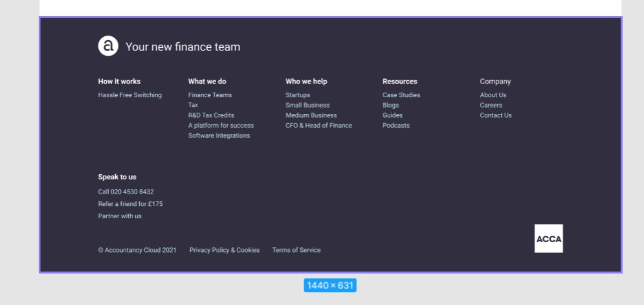This screenshot has width=644, height=305.
Task: Select the '1440 × 631' frame size label
Action: pyautogui.click(x=330, y=286)
